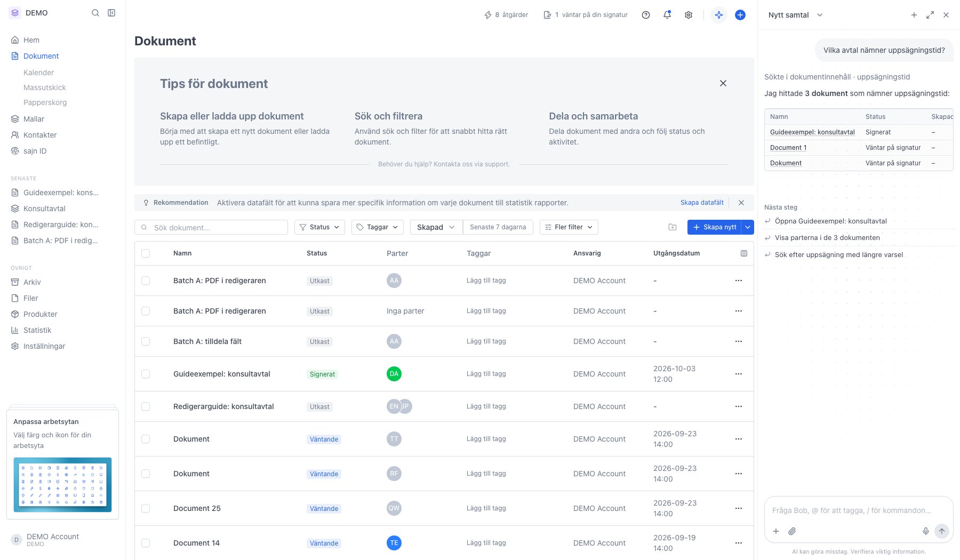Open the Skapa nytt arrow dropdown
The image size is (960, 560).
click(748, 227)
